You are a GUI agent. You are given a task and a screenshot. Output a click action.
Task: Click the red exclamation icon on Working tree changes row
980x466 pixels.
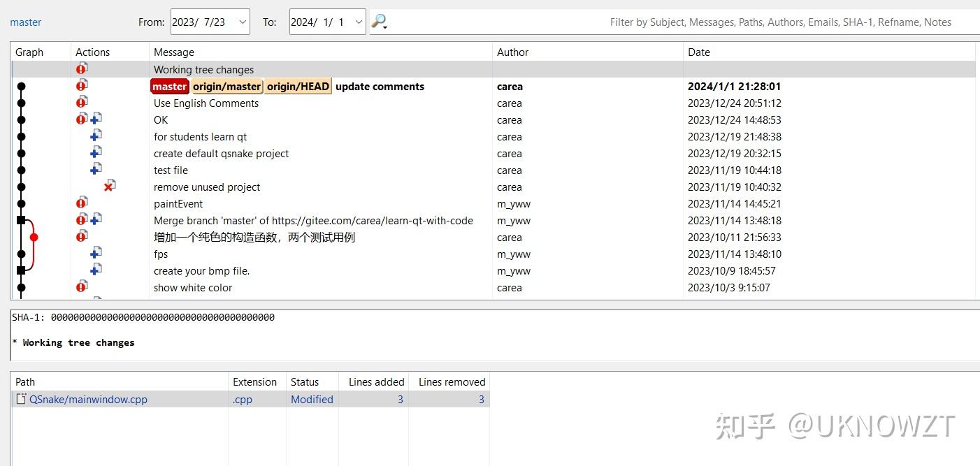(x=82, y=68)
